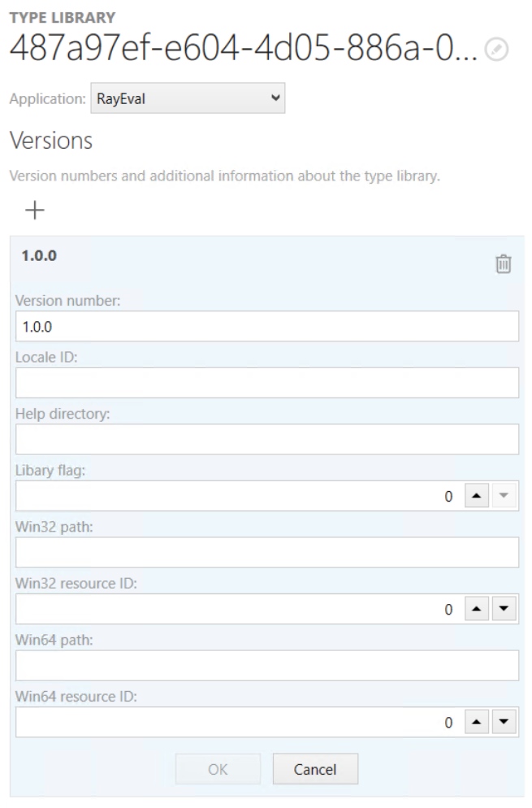The image size is (532, 808).
Task: Decrement Win64 resource ID with down arrow
Action: click(x=502, y=720)
